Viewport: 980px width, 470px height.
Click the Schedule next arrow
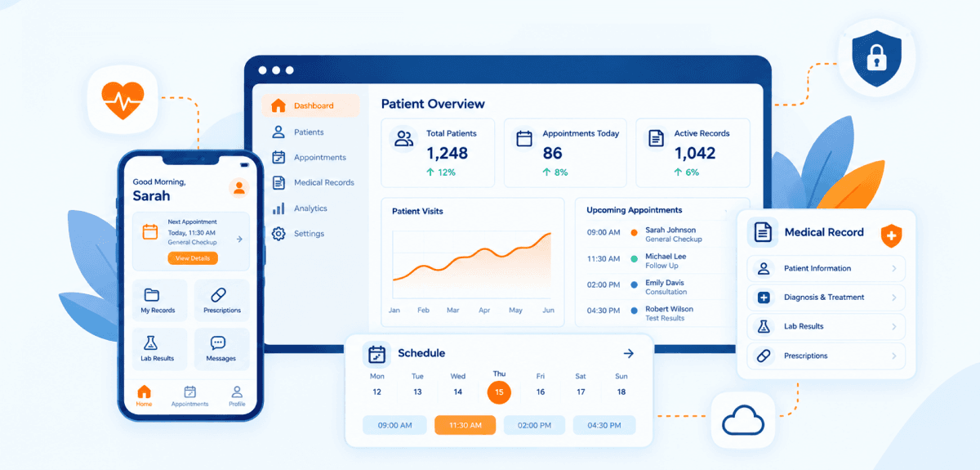(628, 353)
